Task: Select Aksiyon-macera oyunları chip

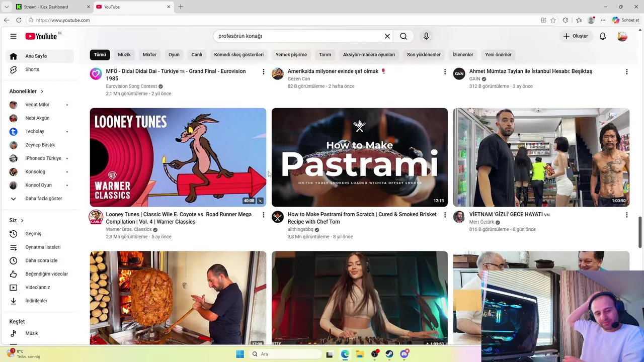Action: click(369, 55)
